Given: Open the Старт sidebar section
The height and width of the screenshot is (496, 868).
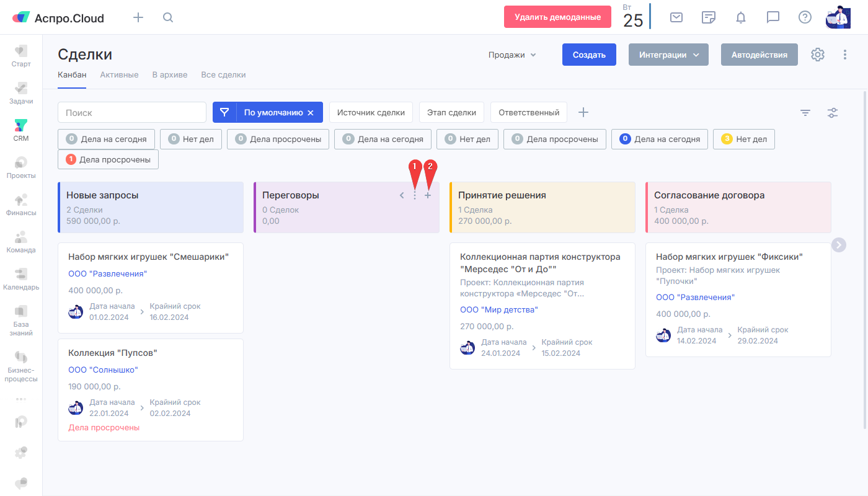Looking at the screenshot, I should tap(21, 56).
